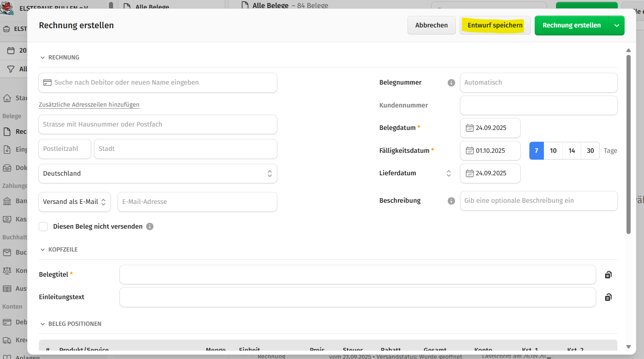Open the 'Versand als E-Mail' dropdown
Viewport: 644px width, 359px height.
coord(75,202)
